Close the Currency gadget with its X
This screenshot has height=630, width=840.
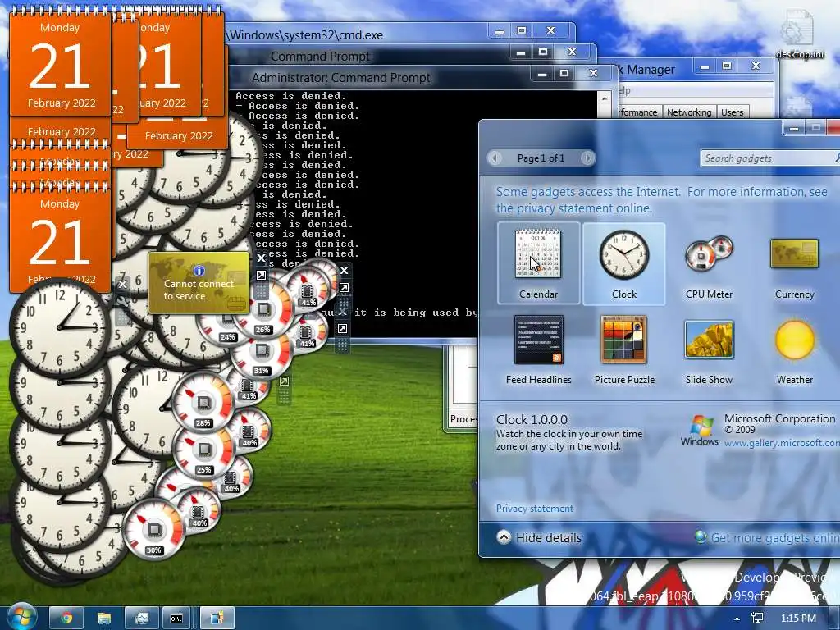(x=261, y=258)
